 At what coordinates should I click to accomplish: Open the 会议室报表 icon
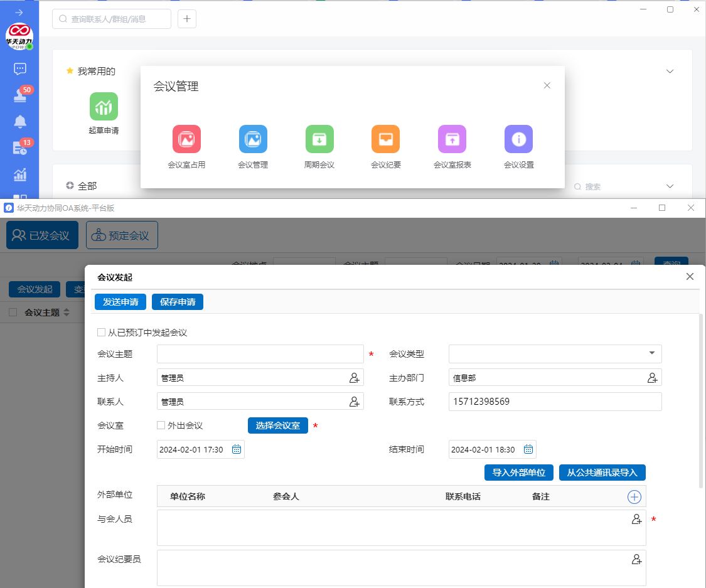(x=452, y=139)
